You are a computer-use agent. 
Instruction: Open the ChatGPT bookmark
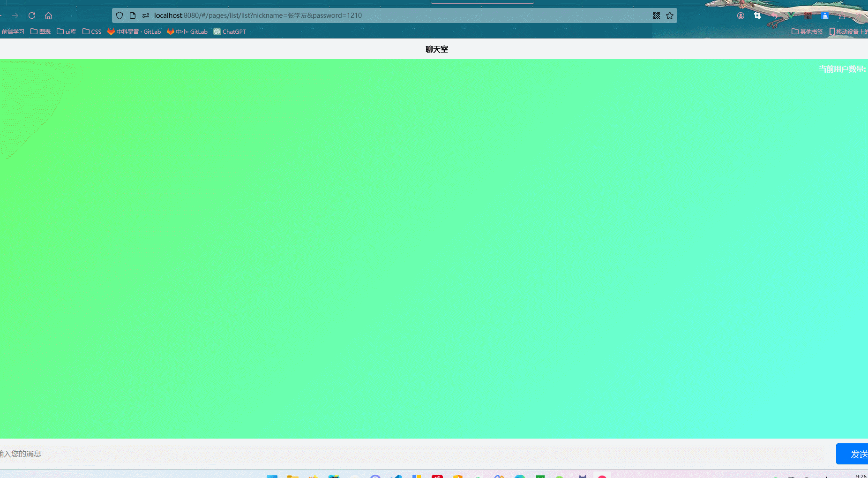[230, 31]
